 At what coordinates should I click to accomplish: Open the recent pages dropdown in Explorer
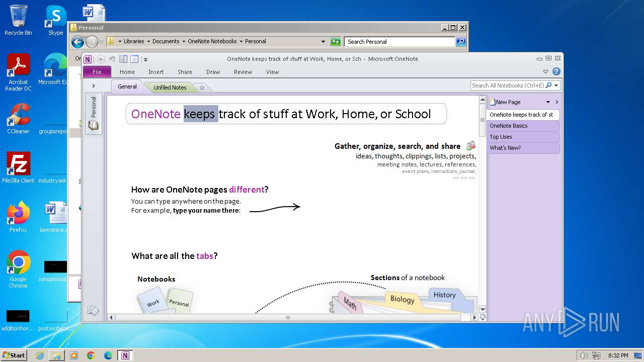coord(102,42)
